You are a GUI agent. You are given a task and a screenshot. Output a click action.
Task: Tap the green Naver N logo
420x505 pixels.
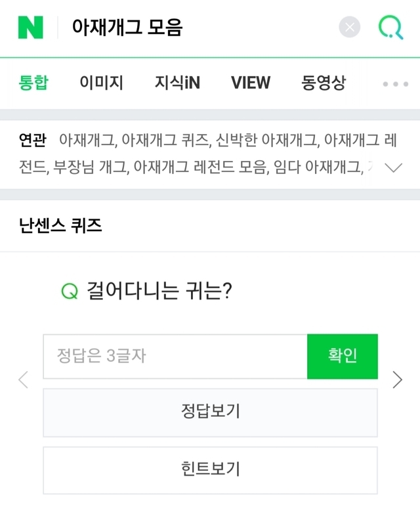[30, 27]
